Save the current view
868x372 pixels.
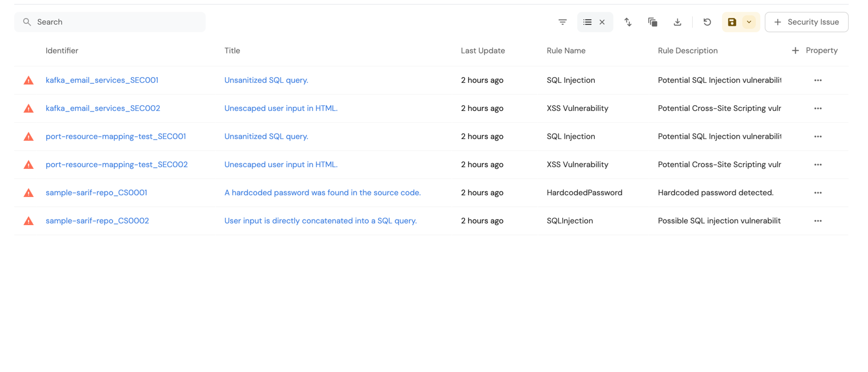click(x=732, y=22)
